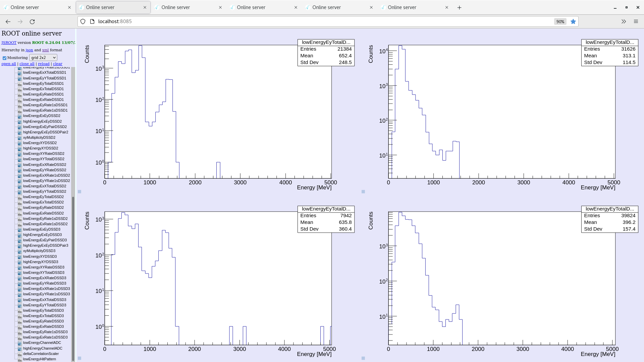Click the 90% zoom level indicator
This screenshot has width=644, height=362.
point(560,21)
